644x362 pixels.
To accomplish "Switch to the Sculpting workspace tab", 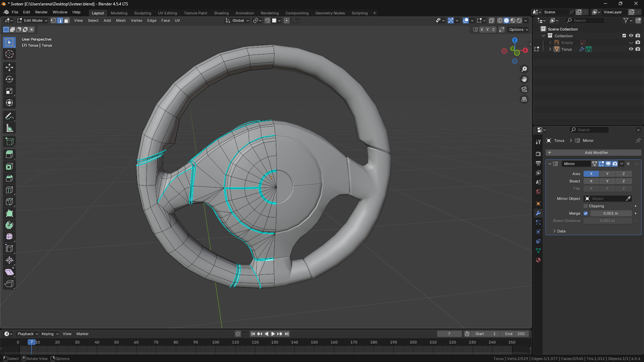I will (143, 13).
